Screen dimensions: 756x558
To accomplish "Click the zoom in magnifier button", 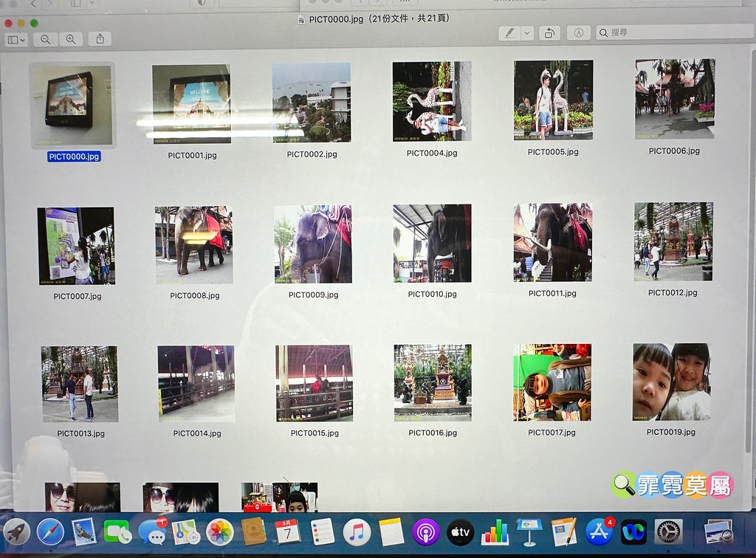I will click(70, 40).
